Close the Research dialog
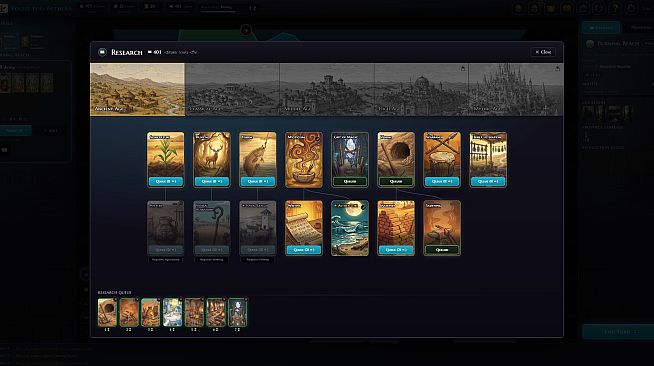Image resolution: width=654 pixels, height=366 pixels. click(543, 52)
